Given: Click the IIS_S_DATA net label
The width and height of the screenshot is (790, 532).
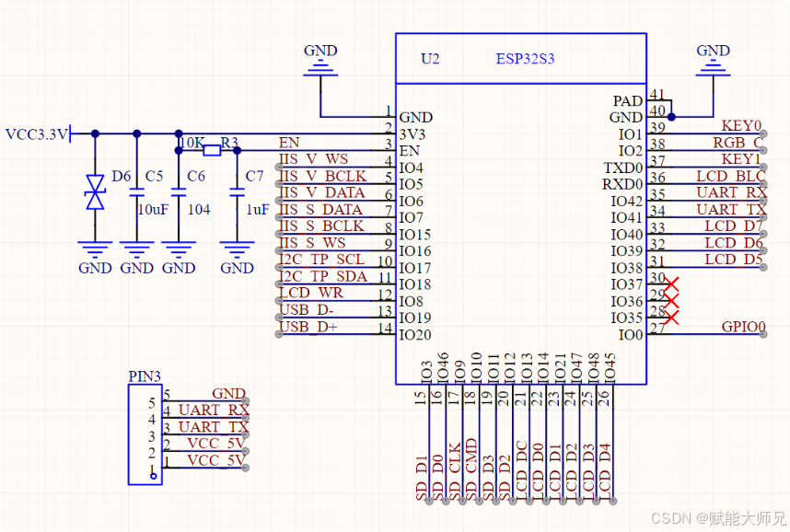Looking at the screenshot, I should coord(320,209).
